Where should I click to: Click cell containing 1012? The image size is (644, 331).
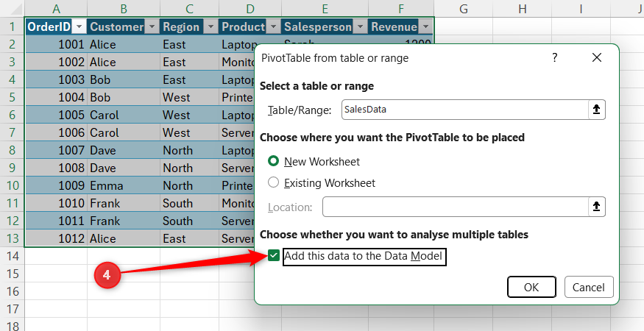pos(56,238)
